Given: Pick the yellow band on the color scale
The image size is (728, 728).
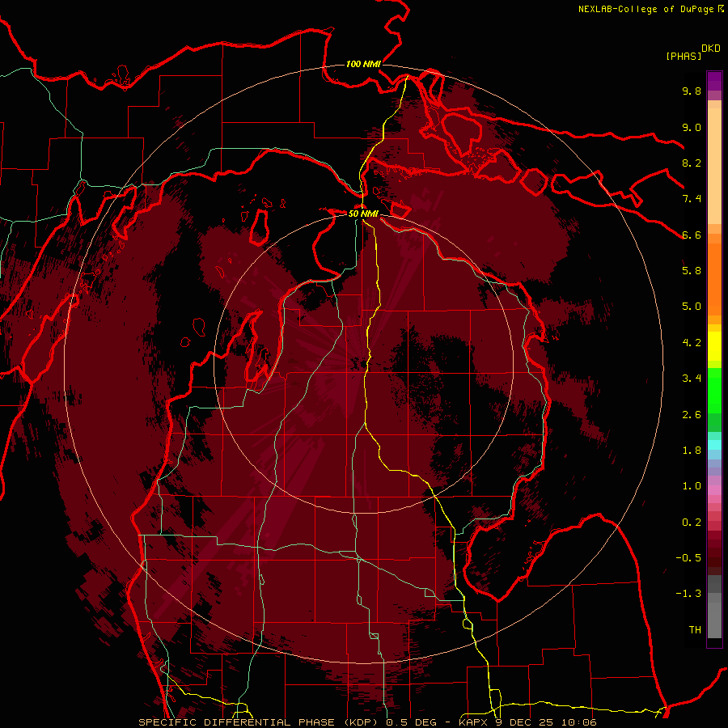Looking at the screenshot, I should pyautogui.click(x=714, y=346).
